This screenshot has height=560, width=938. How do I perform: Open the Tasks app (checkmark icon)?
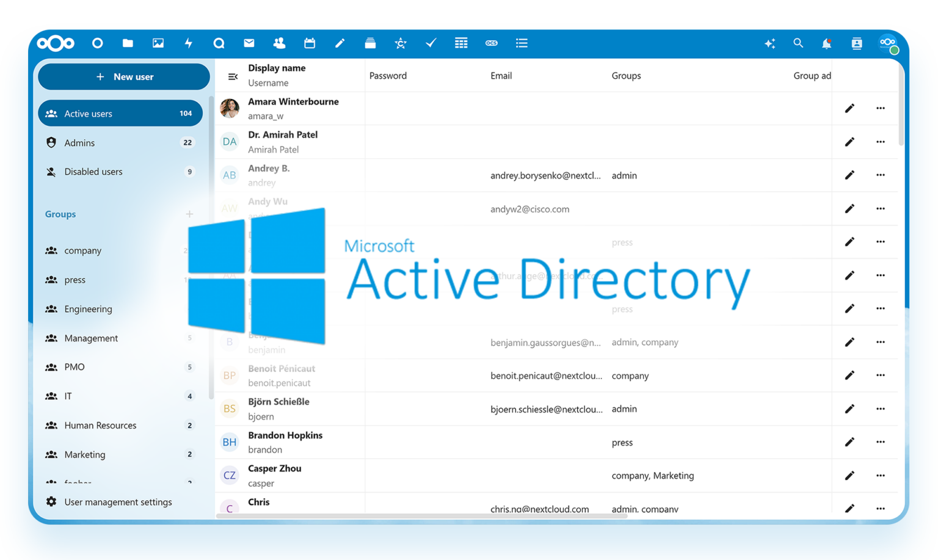pyautogui.click(x=431, y=43)
